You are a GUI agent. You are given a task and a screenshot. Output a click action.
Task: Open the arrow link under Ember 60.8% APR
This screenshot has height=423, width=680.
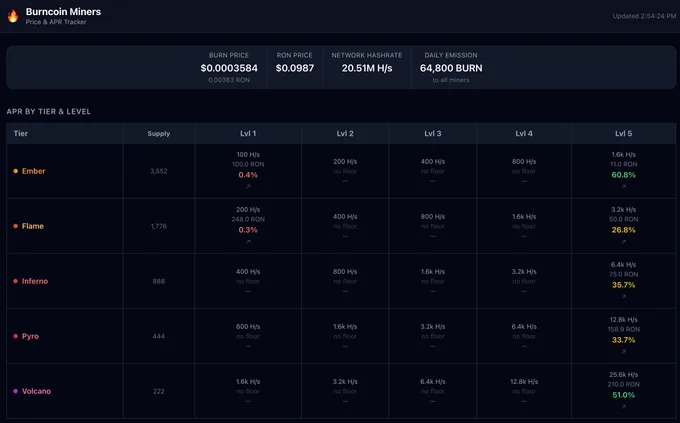[624, 186]
